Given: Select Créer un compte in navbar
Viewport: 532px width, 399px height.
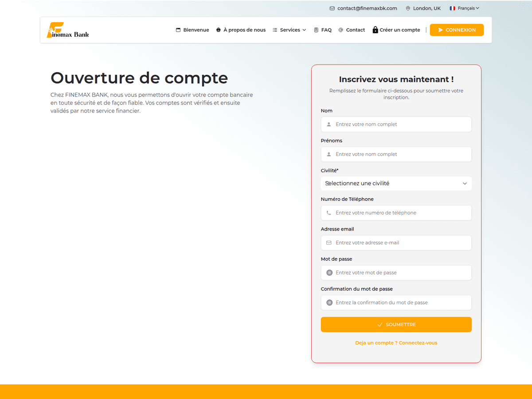Looking at the screenshot, I should click(x=396, y=30).
